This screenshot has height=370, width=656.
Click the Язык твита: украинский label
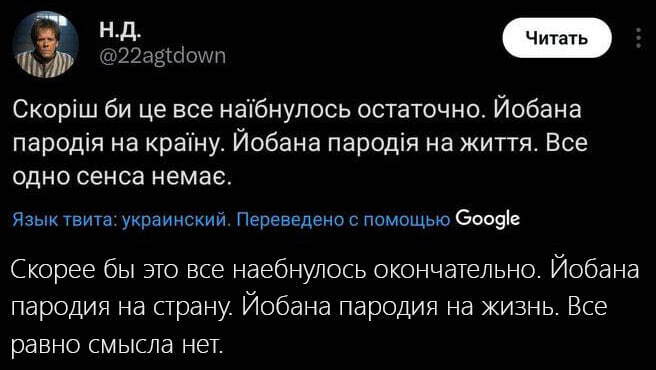click(122, 219)
